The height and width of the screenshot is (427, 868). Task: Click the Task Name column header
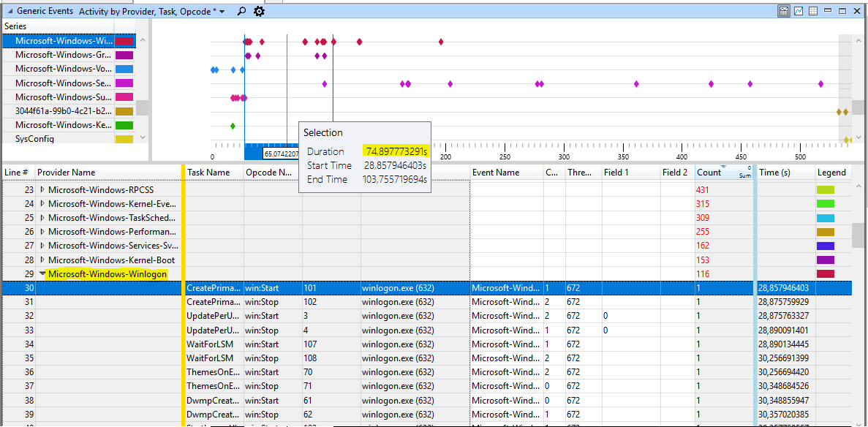pyautogui.click(x=215, y=173)
